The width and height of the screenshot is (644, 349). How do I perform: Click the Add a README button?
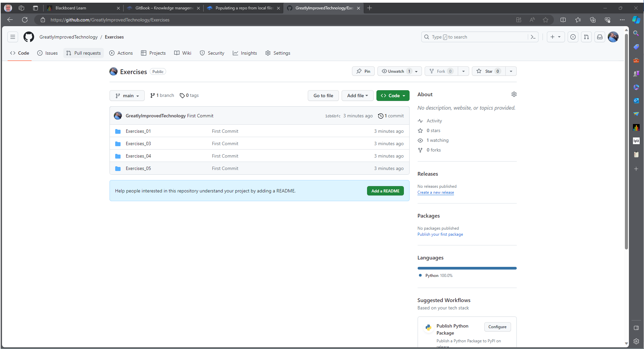(x=385, y=191)
